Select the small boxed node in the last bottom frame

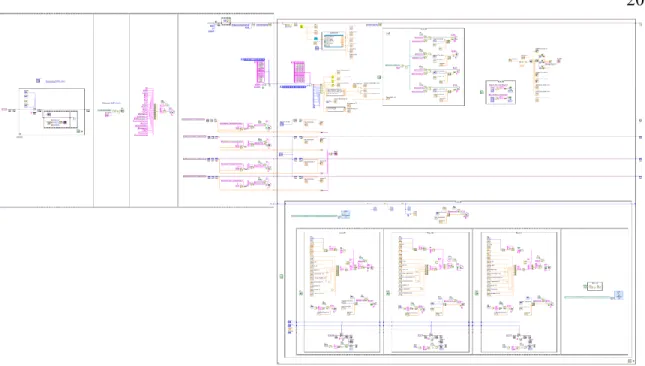pos(595,286)
